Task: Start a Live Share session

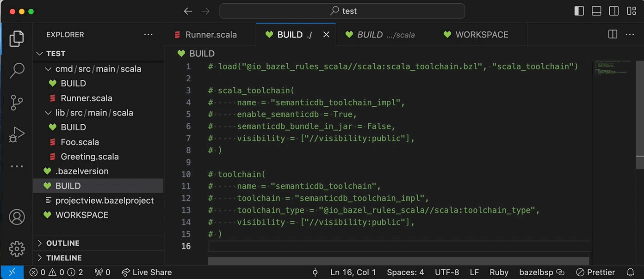Action: click(147, 272)
